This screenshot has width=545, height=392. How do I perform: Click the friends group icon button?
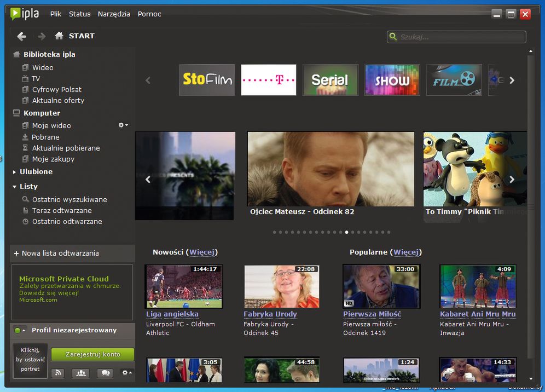[80, 373]
